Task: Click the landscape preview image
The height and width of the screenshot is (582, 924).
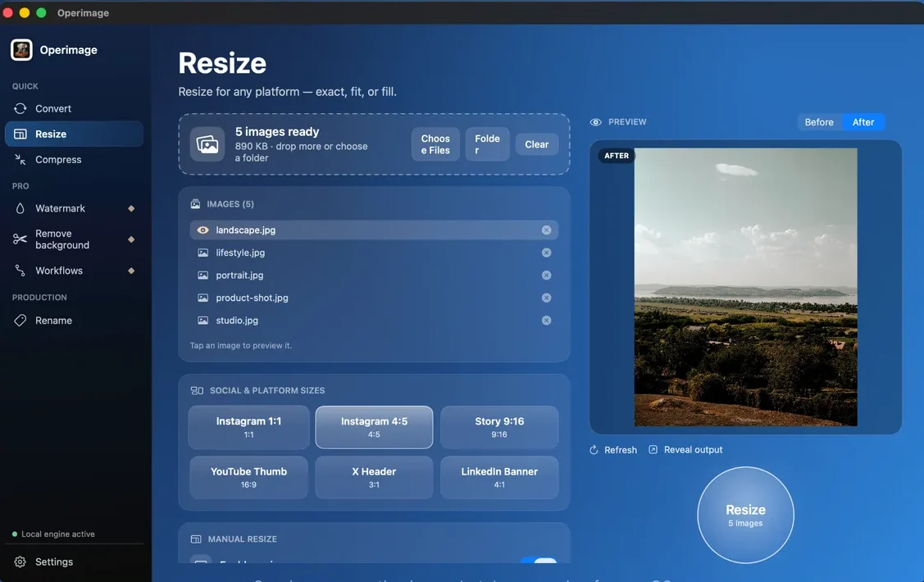Action: pyautogui.click(x=745, y=287)
